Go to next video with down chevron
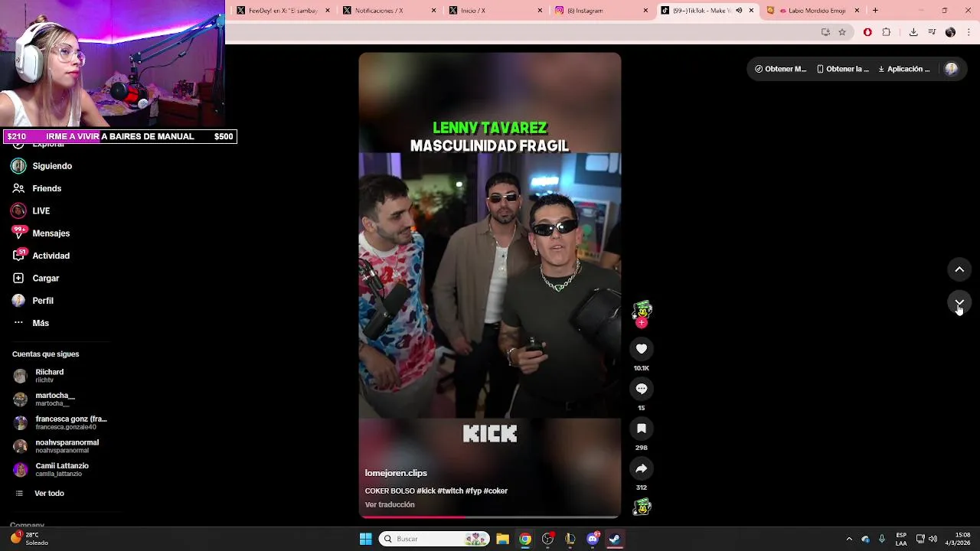 pyautogui.click(x=959, y=303)
